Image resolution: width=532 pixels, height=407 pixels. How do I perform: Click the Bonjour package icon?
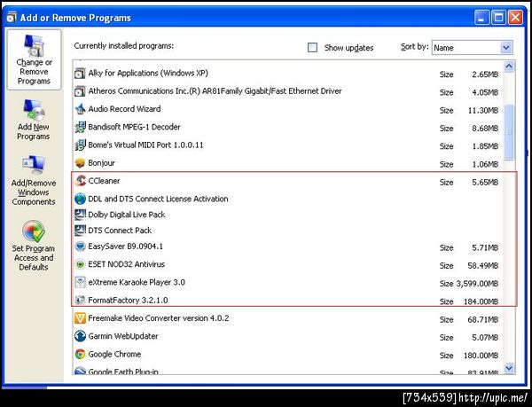pos(80,163)
